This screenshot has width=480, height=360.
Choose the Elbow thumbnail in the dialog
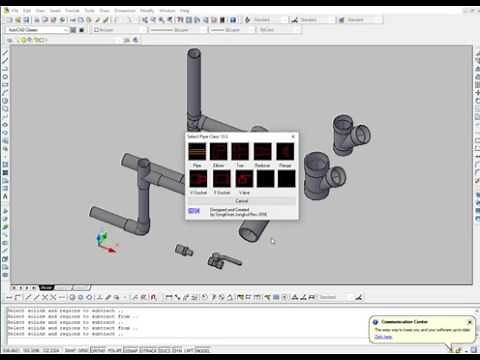(x=219, y=152)
